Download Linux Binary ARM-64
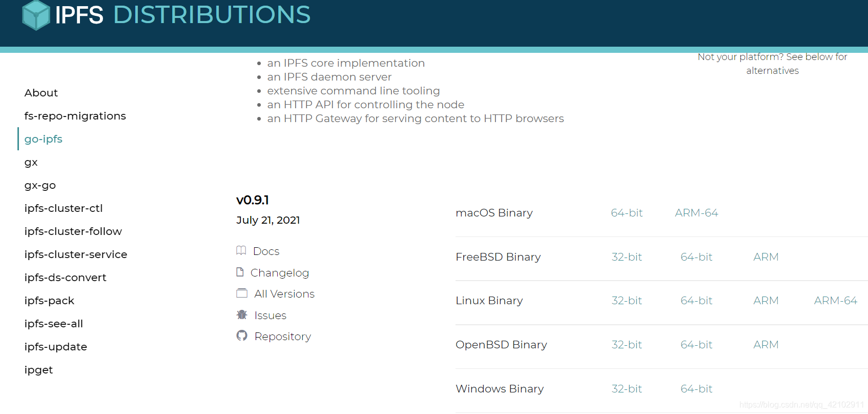Viewport: 868px width, 414px height. tap(836, 301)
